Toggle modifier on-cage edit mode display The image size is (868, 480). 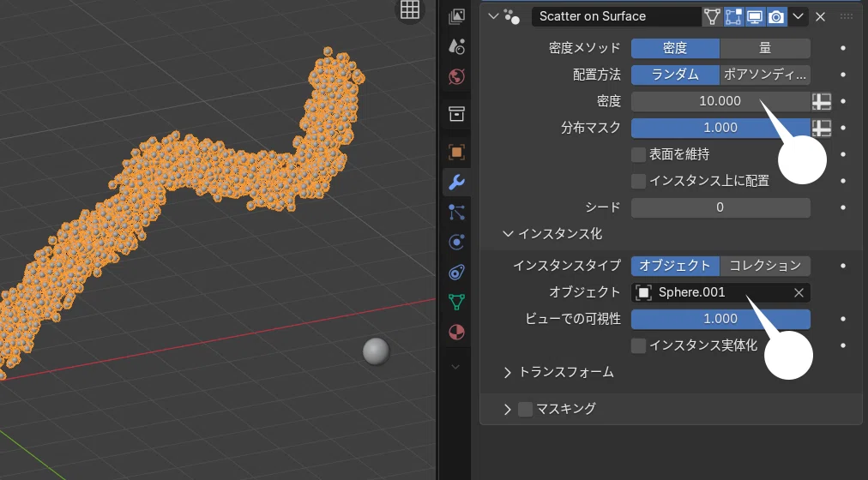tap(711, 16)
